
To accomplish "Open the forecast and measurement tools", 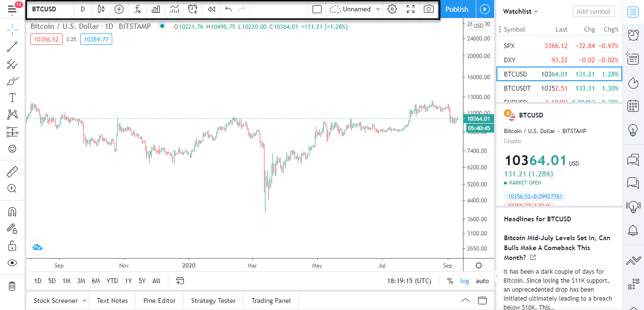I will pyautogui.click(x=12, y=132).
